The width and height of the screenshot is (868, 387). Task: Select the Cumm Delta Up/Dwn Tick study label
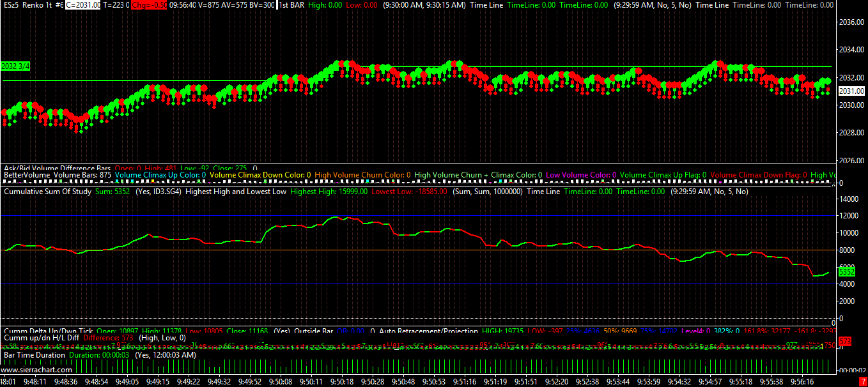[47, 331]
